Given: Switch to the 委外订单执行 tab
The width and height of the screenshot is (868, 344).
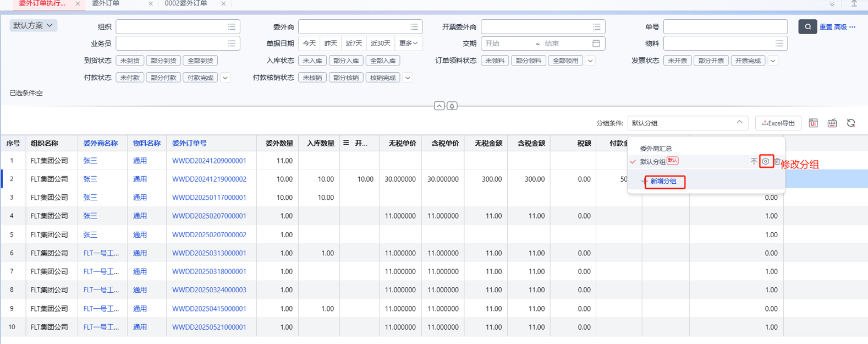Looking at the screenshot, I should 42,3.
